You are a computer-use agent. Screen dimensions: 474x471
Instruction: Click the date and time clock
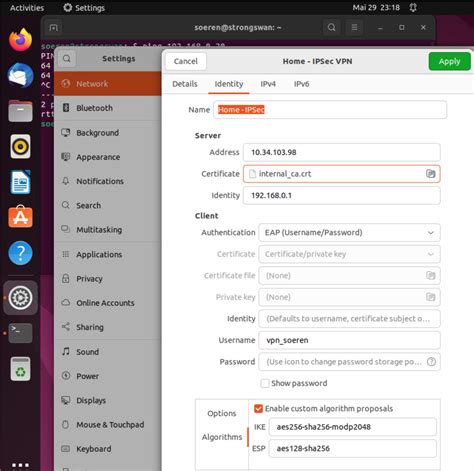(376, 8)
